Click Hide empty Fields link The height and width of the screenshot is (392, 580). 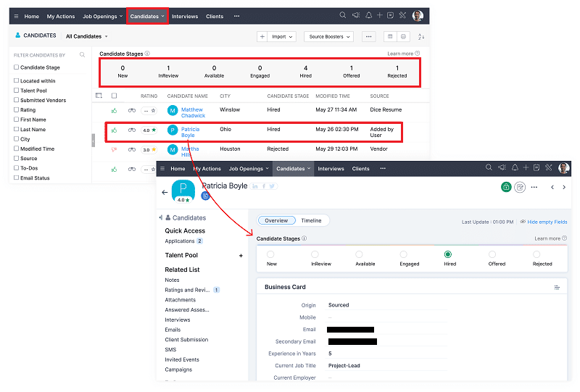(x=547, y=222)
